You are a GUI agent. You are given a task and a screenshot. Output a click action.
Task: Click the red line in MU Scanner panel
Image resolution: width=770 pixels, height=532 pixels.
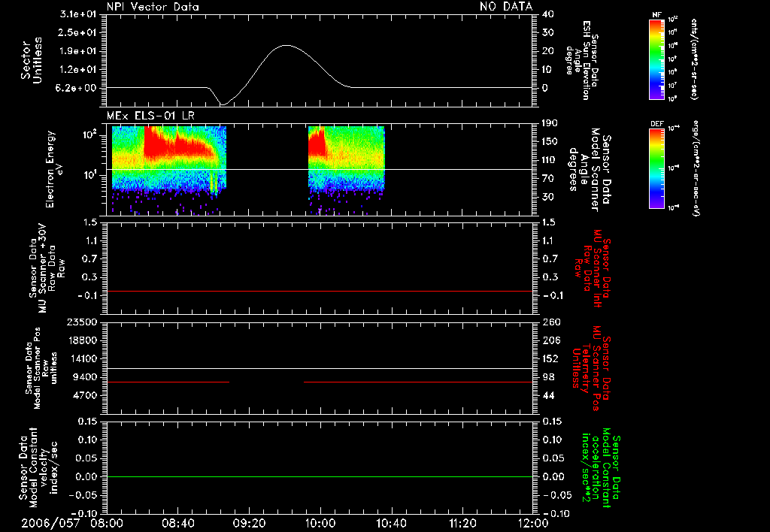[320, 292]
